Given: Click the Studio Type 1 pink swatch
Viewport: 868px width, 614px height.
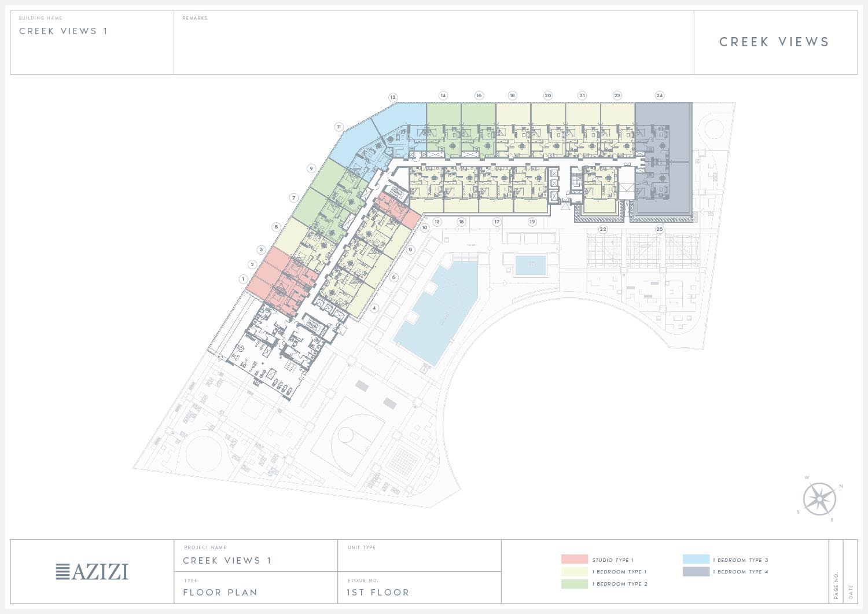Looking at the screenshot, I should pyautogui.click(x=574, y=560).
